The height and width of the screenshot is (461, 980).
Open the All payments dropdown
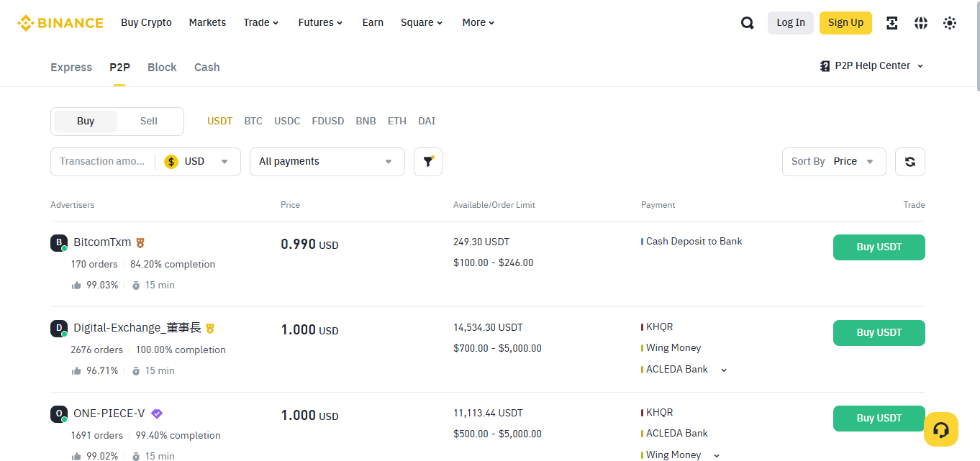[x=327, y=162]
